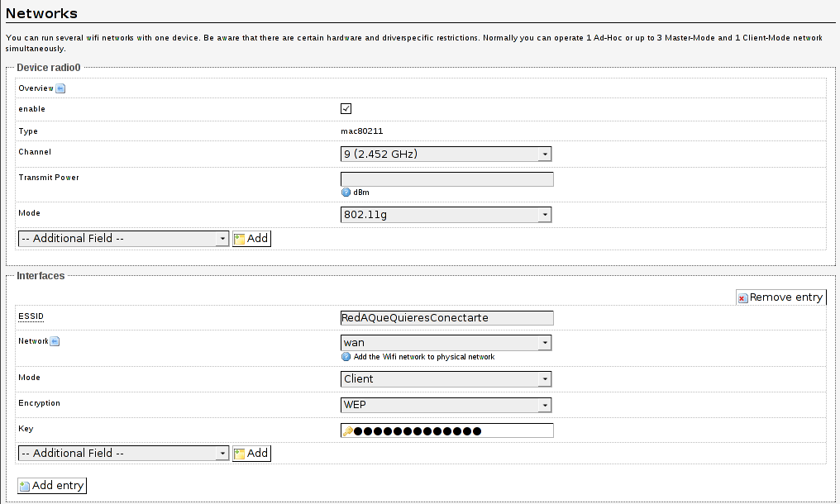Click the help icon beside Wifi network hint

[346, 357]
